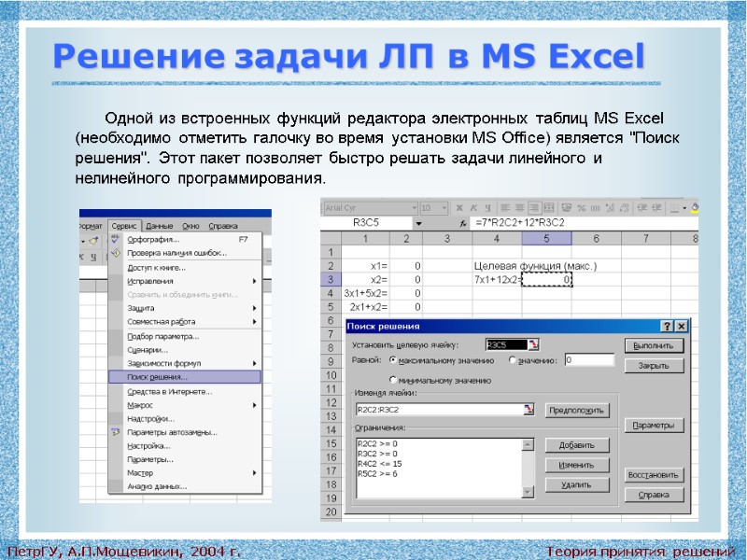747x560 pixels.
Task: Click the merge and center icon
Action: [549, 207]
